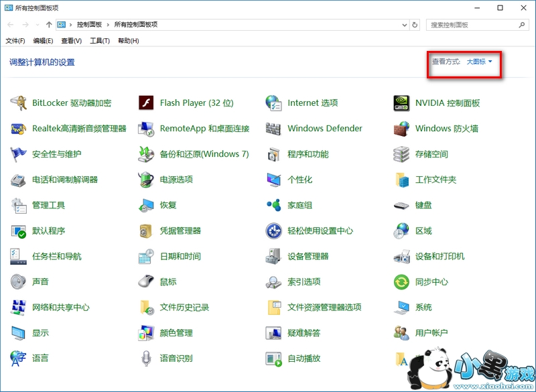Viewport: 536px width, 392px height.
Task: Open the 家庭组 icon
Action: (x=273, y=205)
